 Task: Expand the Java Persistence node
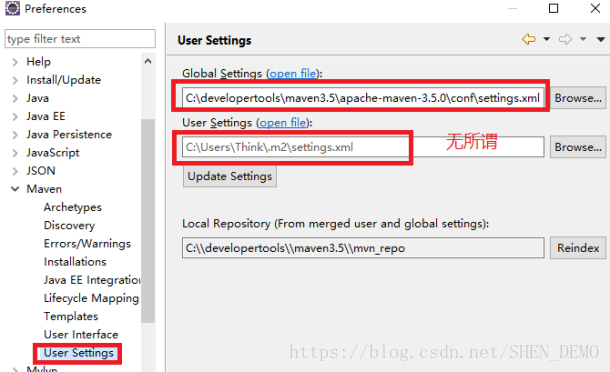(x=15, y=135)
